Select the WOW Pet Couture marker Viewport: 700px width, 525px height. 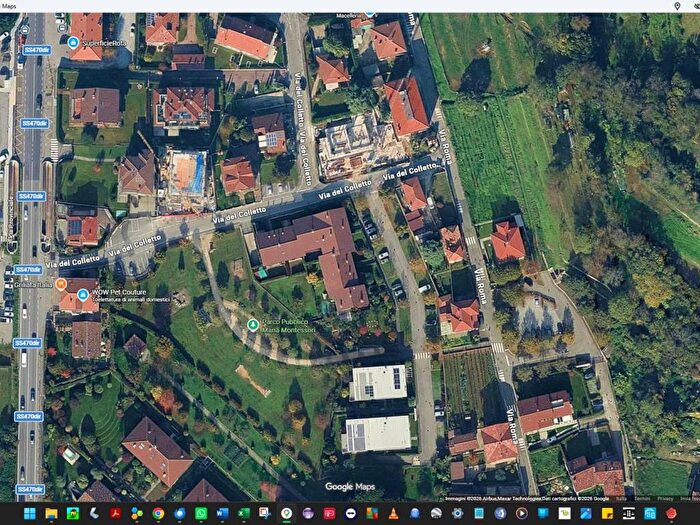pos(83,295)
